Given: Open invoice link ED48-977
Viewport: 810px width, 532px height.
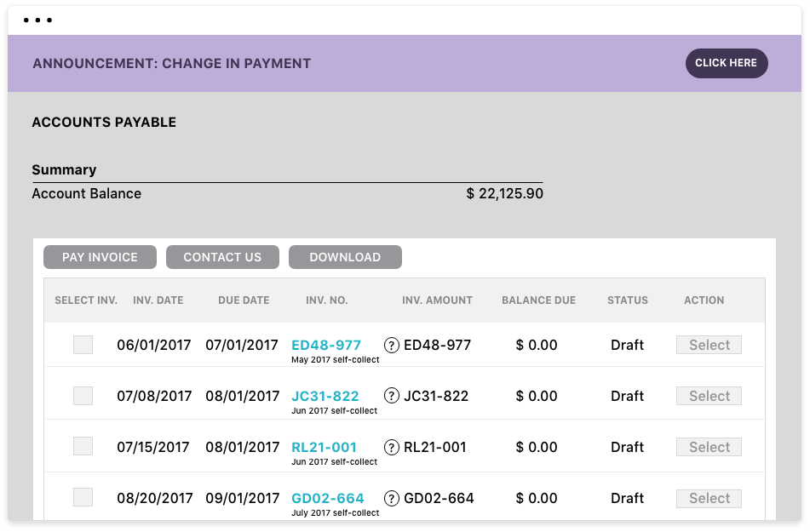Looking at the screenshot, I should (x=326, y=345).
